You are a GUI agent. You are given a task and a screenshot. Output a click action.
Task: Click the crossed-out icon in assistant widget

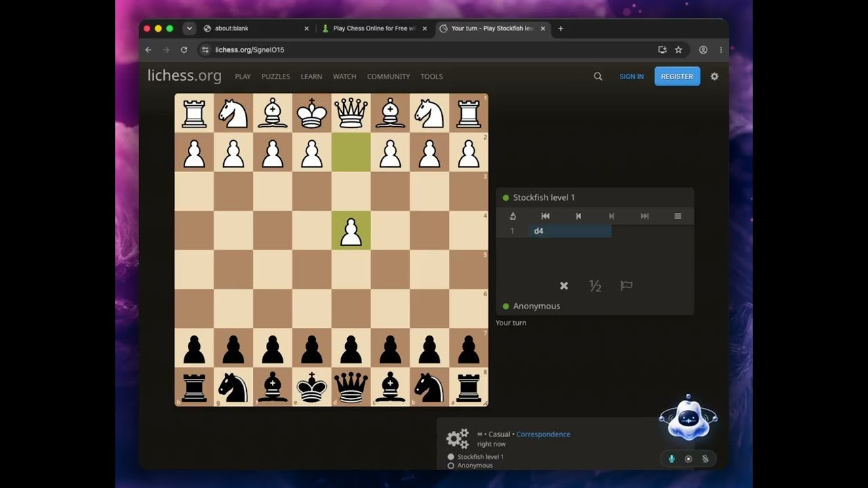[x=705, y=459]
